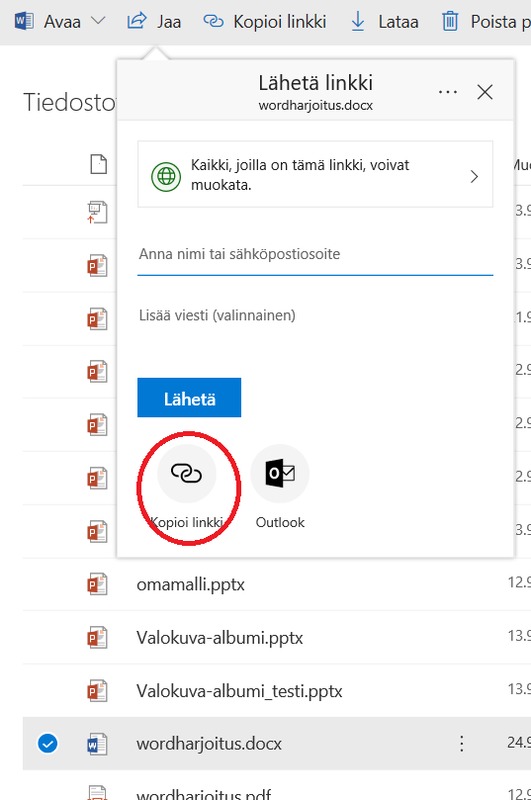The height and width of the screenshot is (800, 531).
Task: Open Valokuva-albumi_testi.pptx
Action: pos(239,691)
